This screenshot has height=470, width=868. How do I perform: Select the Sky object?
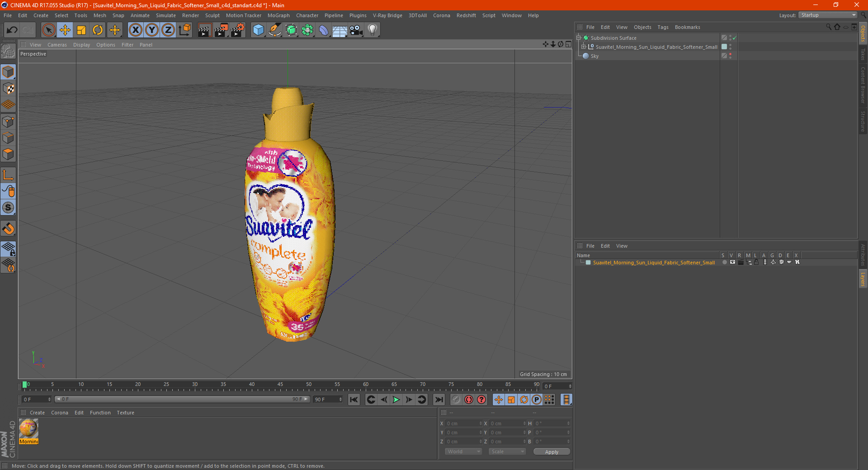[x=594, y=56]
